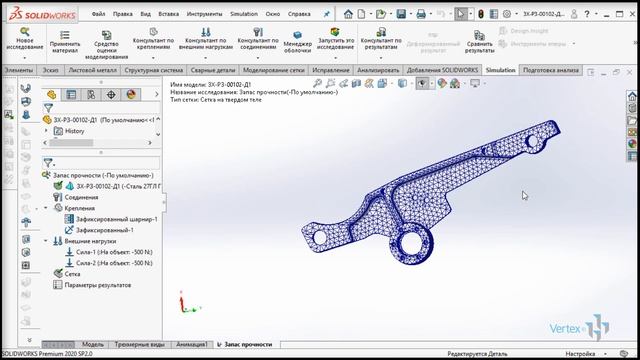Click the user login icon
The width and height of the screenshot is (640, 360).
pos(574,14)
